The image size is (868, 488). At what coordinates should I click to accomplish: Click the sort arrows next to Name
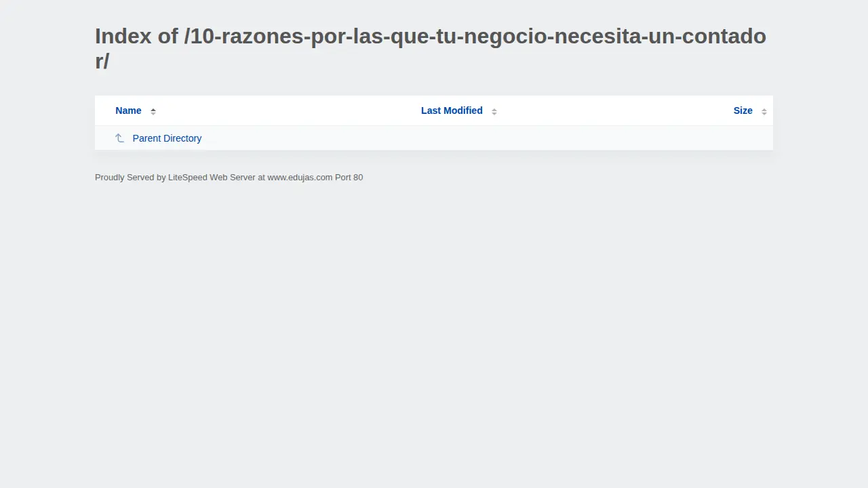[x=153, y=111]
